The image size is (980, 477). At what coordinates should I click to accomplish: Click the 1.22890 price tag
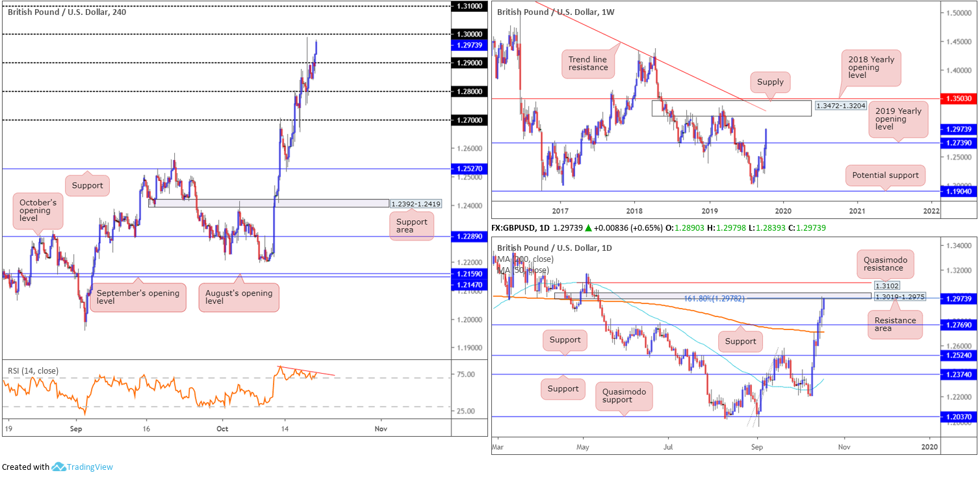(469, 237)
